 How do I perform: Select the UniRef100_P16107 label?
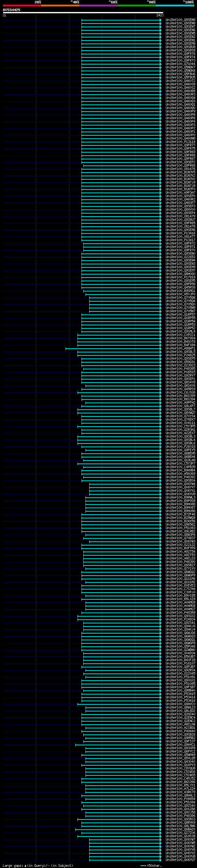pyautogui.click(x=180, y=664)
